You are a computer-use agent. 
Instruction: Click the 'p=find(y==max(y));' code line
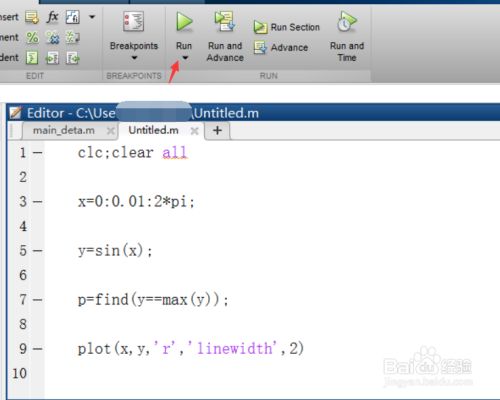(153, 300)
